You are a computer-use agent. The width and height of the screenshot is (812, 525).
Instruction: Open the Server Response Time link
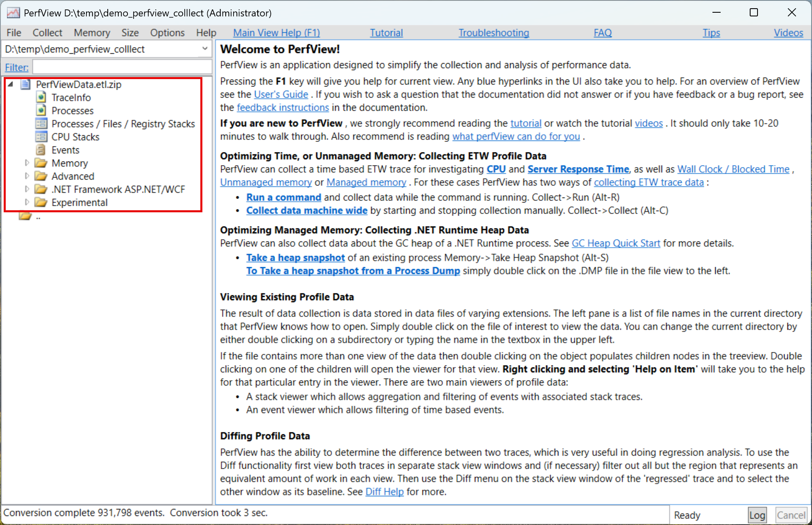[578, 169]
